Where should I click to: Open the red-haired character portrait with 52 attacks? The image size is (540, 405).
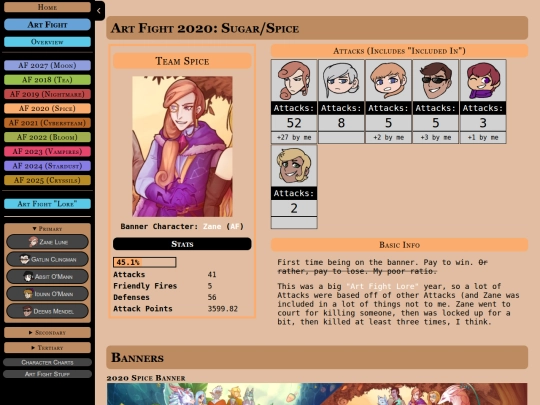click(294, 81)
